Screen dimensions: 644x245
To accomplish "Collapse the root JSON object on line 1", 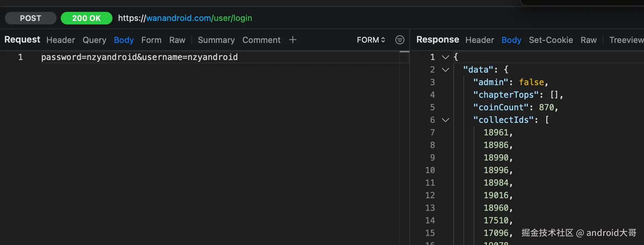I will (x=445, y=57).
